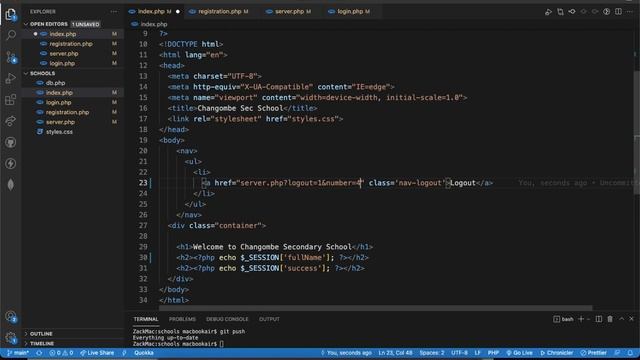The height and width of the screenshot is (360, 640).
Task: Change line ending via LF indicator
Action: 478,353
